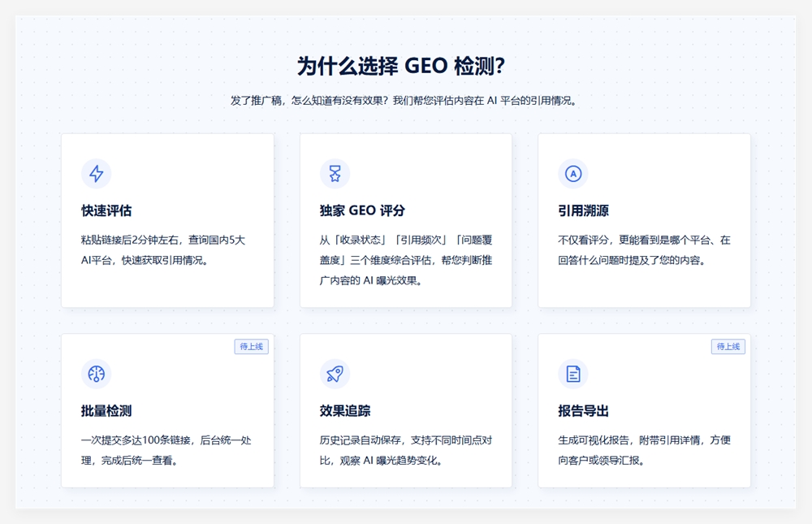Switch to the 效果追踪 section
Viewport: 812px width, 524px height.
[x=336, y=410]
